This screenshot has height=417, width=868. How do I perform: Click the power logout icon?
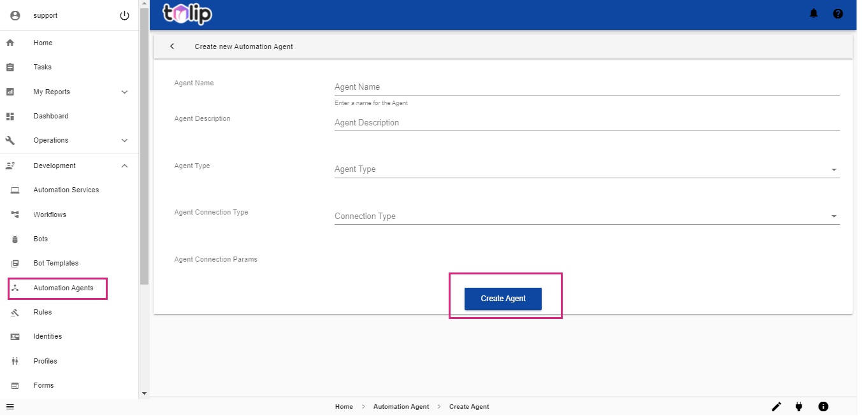pyautogui.click(x=124, y=15)
